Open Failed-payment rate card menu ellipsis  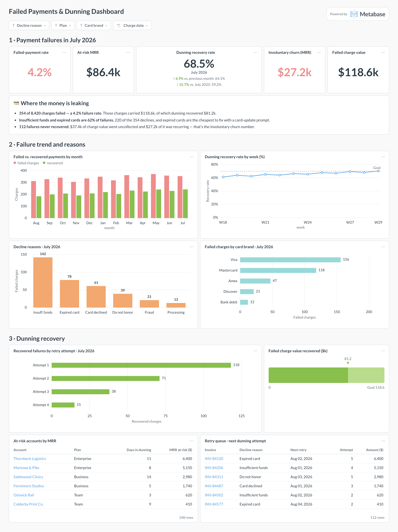click(x=64, y=52)
